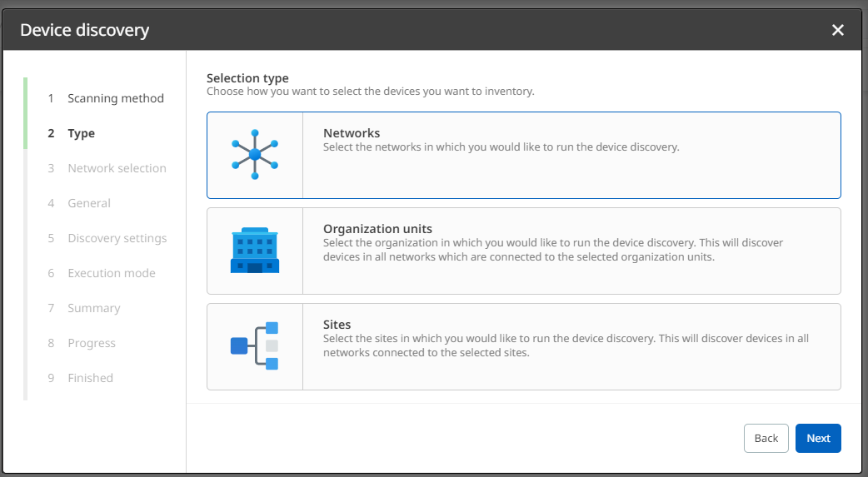Choose the Organization units option title
The width and height of the screenshot is (868, 477).
pyautogui.click(x=377, y=229)
